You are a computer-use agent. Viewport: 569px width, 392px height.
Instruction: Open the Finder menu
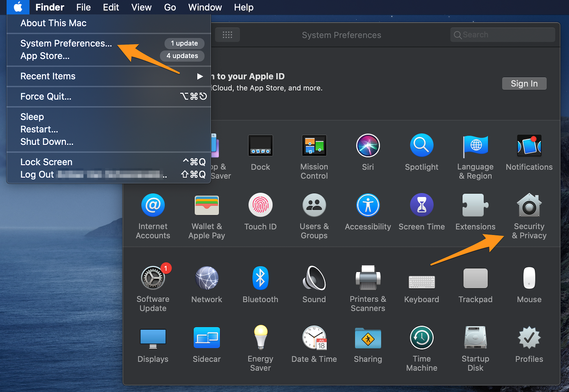pos(49,7)
